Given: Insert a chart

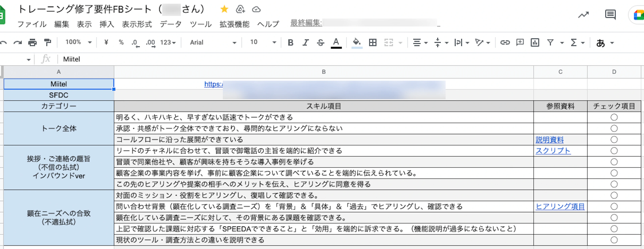Looking at the screenshot, I should point(535,43).
